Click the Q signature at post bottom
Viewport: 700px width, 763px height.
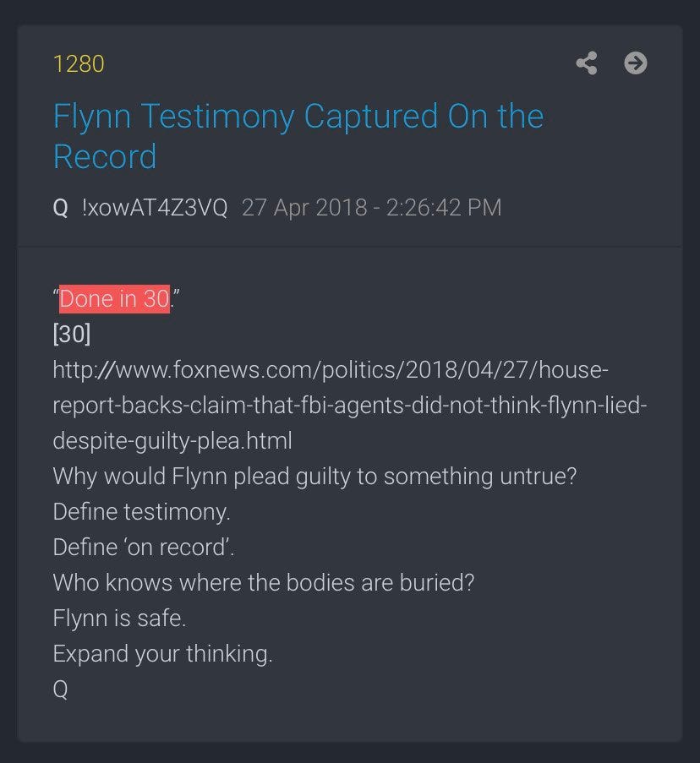(x=60, y=689)
